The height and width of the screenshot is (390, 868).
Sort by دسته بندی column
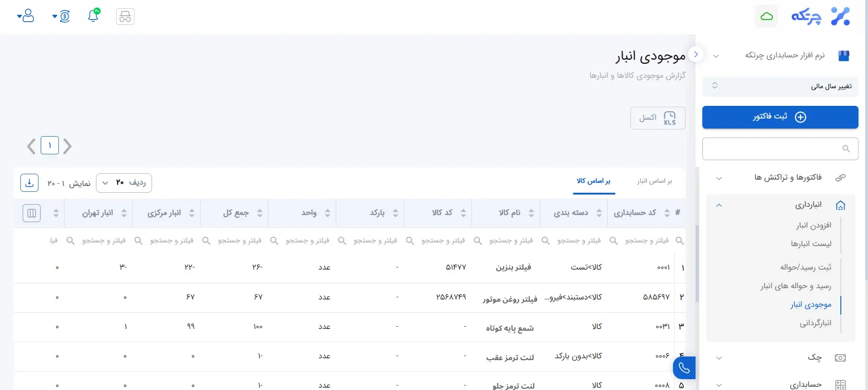coord(599,213)
